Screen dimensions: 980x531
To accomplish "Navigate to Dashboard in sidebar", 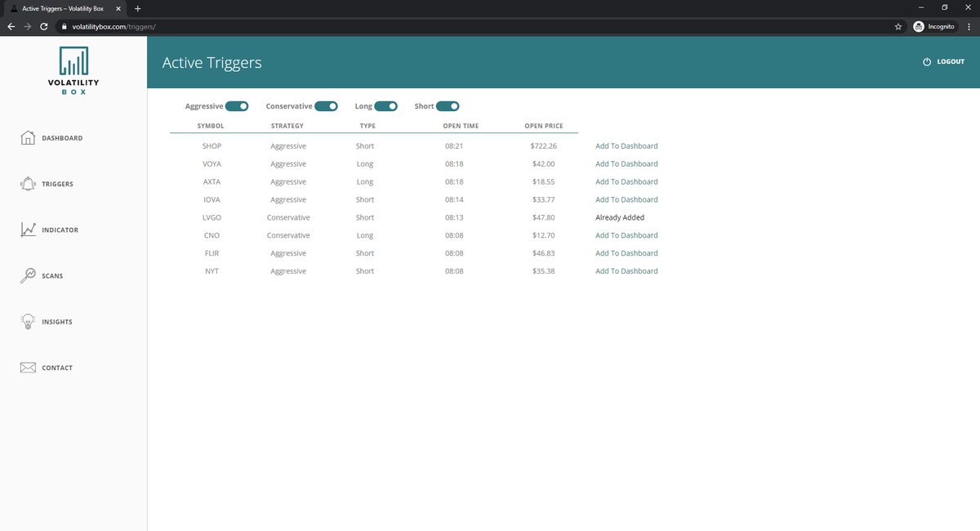I will click(x=62, y=138).
